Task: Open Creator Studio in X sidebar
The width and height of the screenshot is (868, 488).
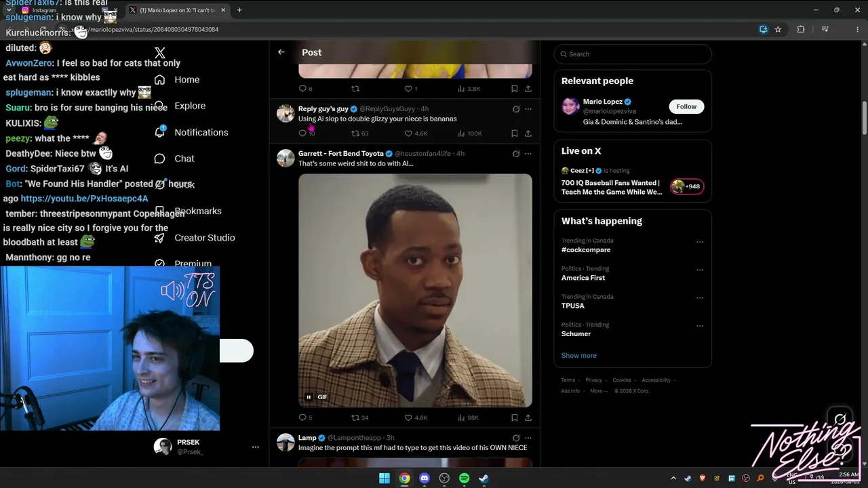Action: point(195,238)
